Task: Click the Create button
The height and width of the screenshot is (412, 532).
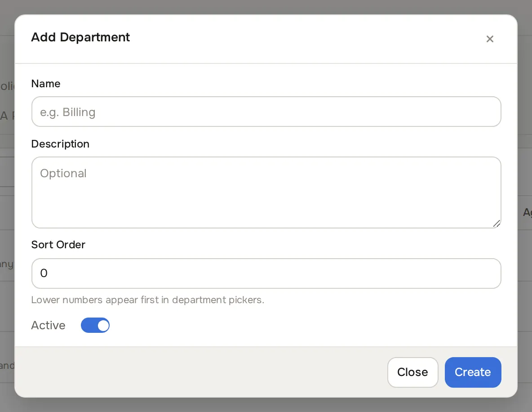Action: point(473,372)
